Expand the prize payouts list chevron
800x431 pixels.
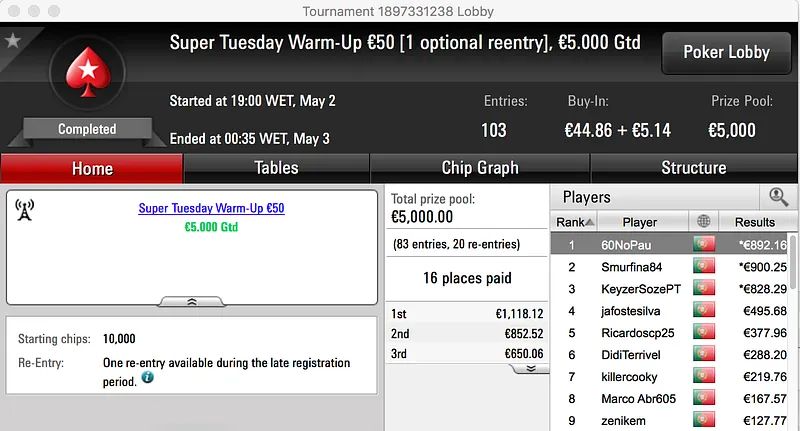click(x=531, y=369)
